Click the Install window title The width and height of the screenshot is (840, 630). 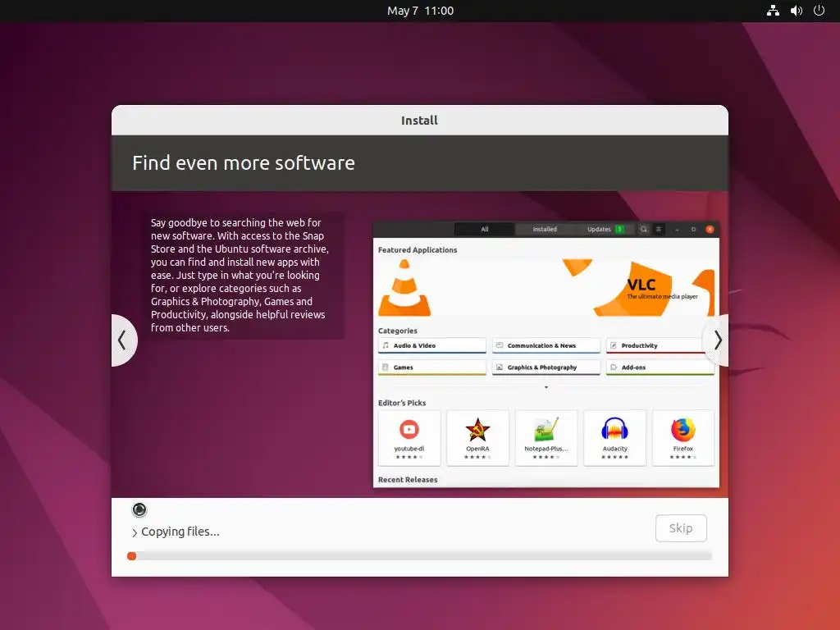(419, 121)
